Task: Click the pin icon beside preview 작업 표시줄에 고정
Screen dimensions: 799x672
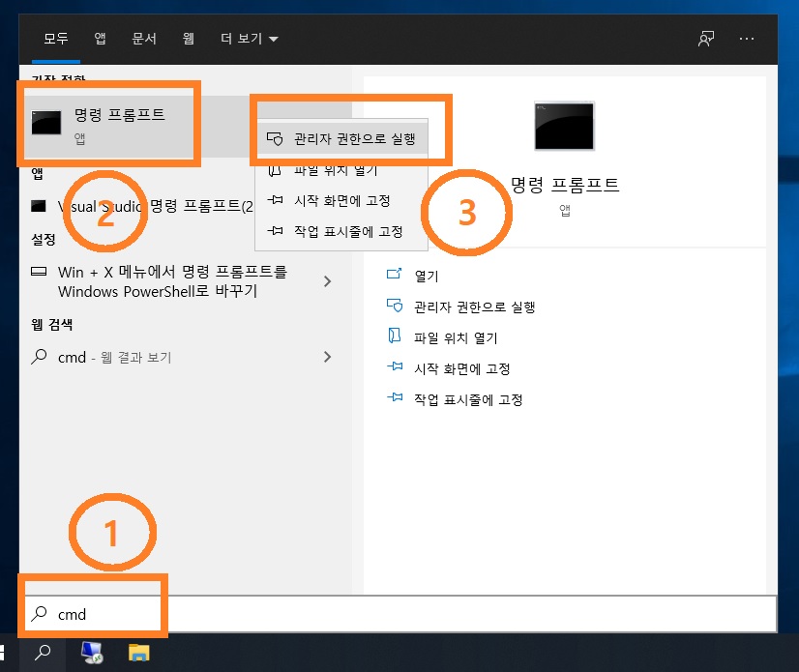Action: click(395, 397)
